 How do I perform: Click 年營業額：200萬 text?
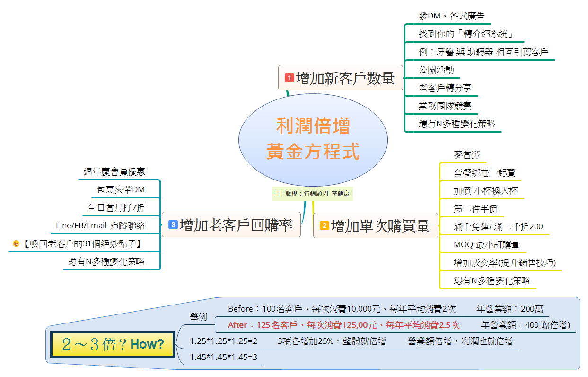click(x=510, y=309)
